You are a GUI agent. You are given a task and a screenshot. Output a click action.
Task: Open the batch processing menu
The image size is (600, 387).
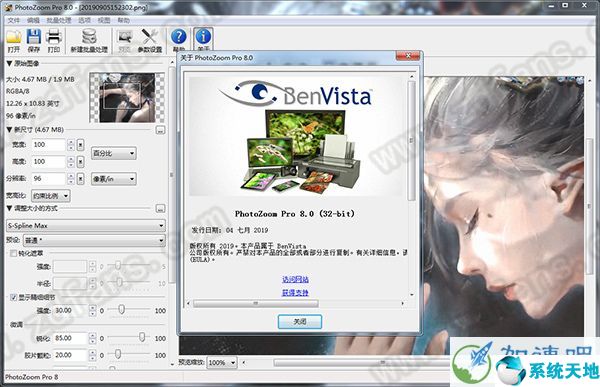[x=59, y=20]
